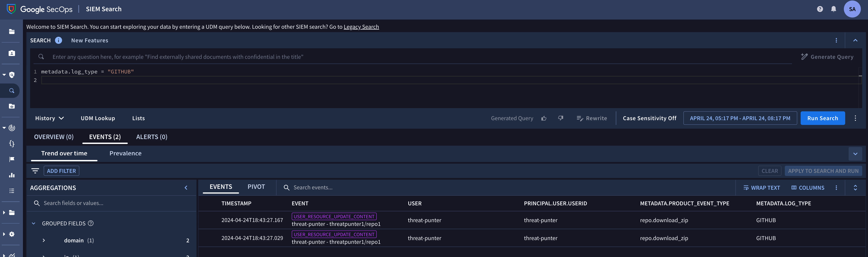Open the list sidebar icon
This screenshot has width=868, height=257.
tap(12, 191)
